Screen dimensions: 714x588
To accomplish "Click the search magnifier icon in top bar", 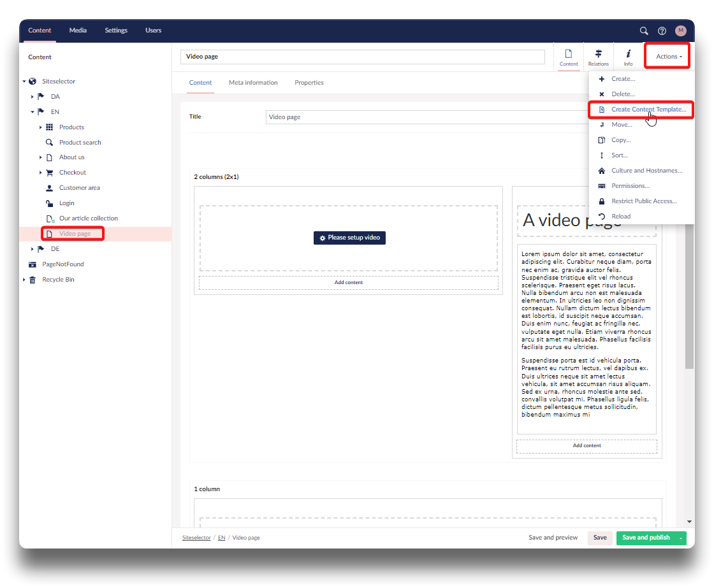I will click(644, 31).
